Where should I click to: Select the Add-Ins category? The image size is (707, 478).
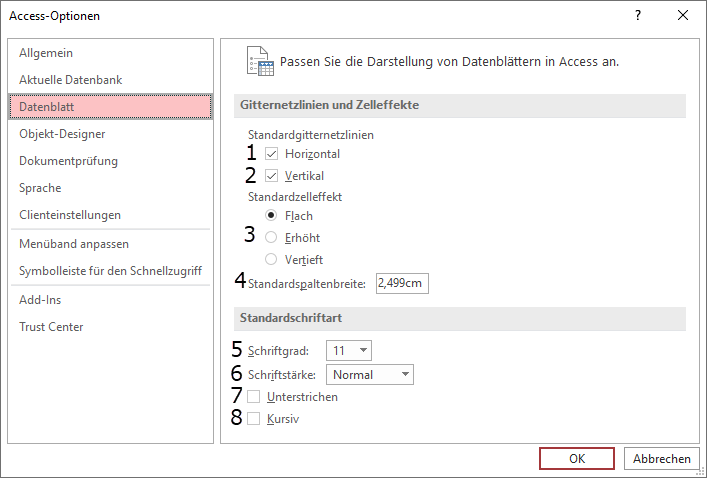coord(110,300)
